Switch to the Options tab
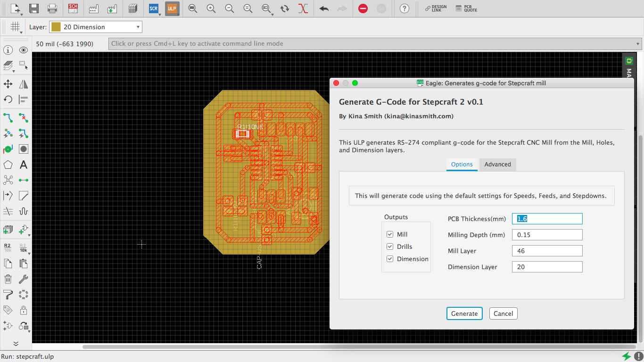644x362 pixels. click(x=462, y=164)
